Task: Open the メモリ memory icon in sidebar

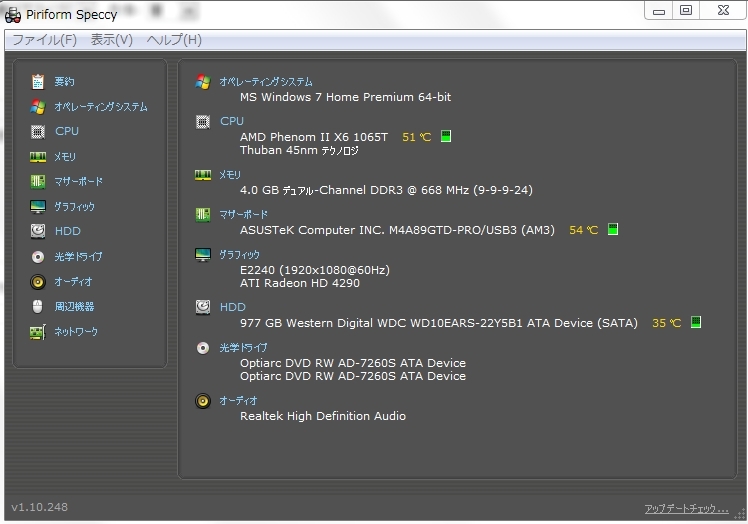Action: 38,157
